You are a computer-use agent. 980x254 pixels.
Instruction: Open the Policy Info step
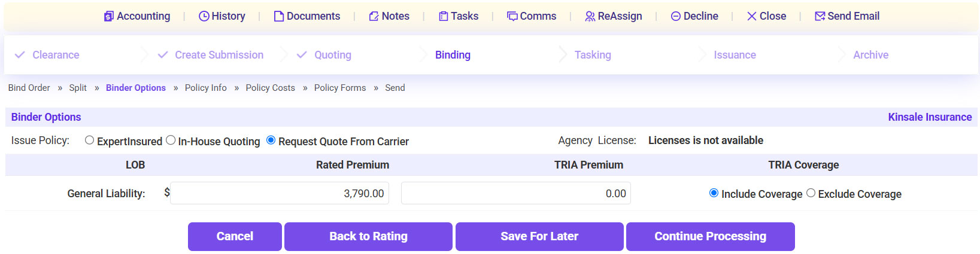pos(205,88)
